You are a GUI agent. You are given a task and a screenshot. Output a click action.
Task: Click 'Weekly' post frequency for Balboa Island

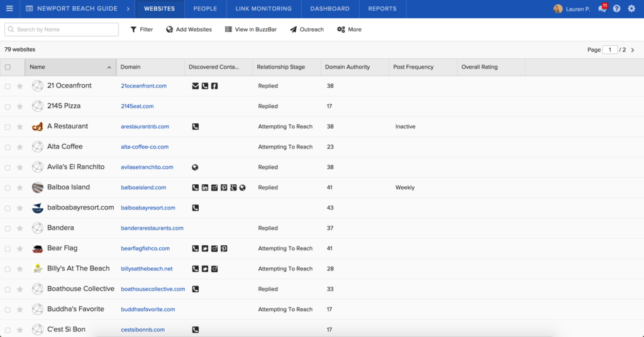pos(405,187)
